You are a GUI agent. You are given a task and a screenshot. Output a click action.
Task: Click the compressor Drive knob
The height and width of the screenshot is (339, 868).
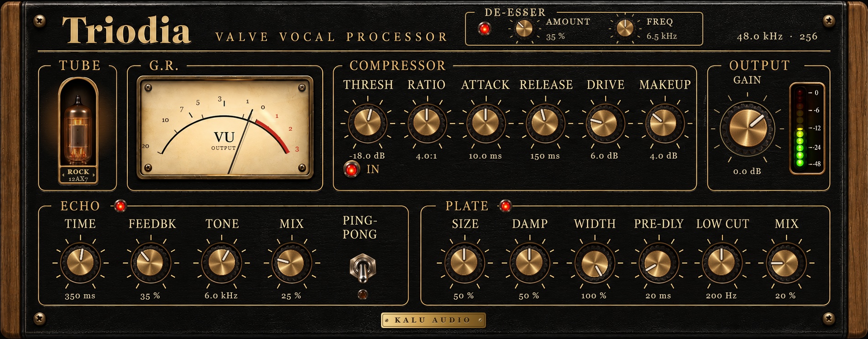(604, 123)
